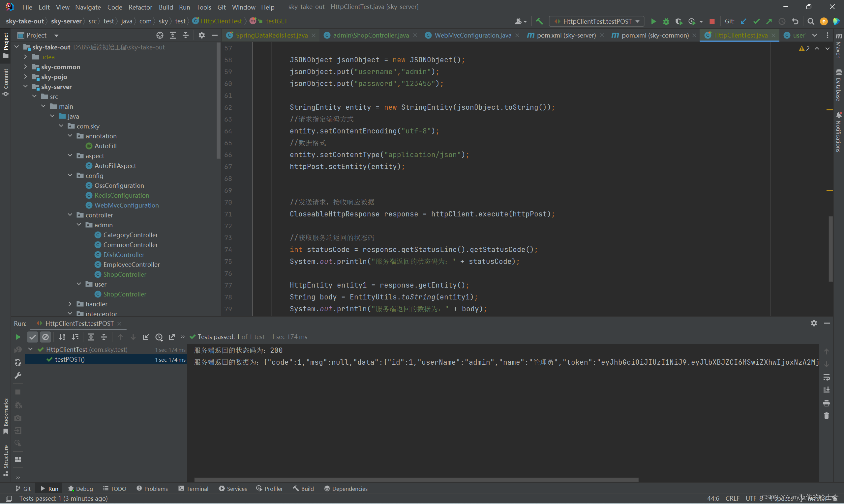Click the Soft-Wrap icon in console sidebar
The width and height of the screenshot is (844, 504).
coord(826,377)
